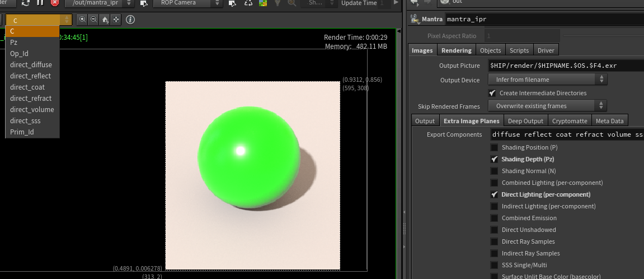Click the restart render refresh icon
This screenshot has width=644, height=279.
pyautogui.click(x=26, y=3)
